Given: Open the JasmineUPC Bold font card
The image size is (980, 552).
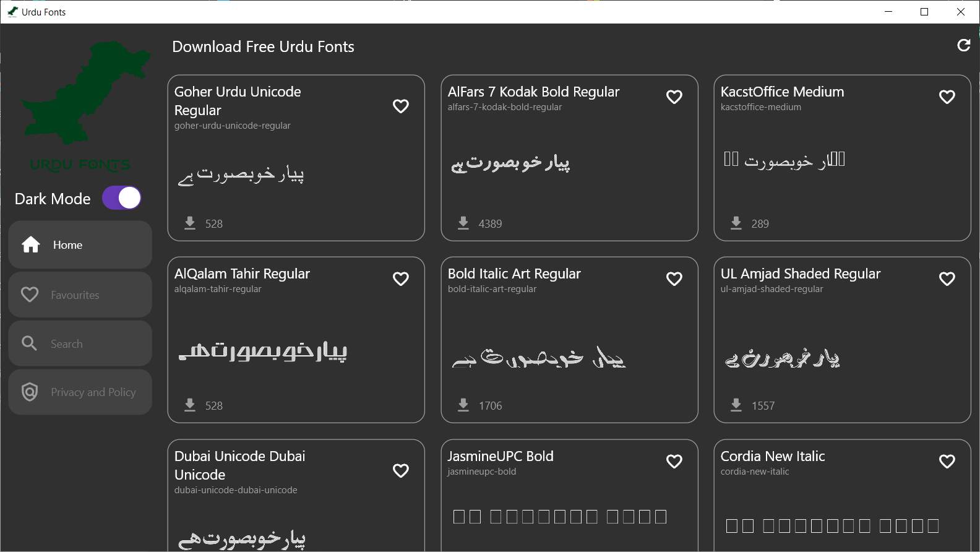Looking at the screenshot, I should click(569, 495).
